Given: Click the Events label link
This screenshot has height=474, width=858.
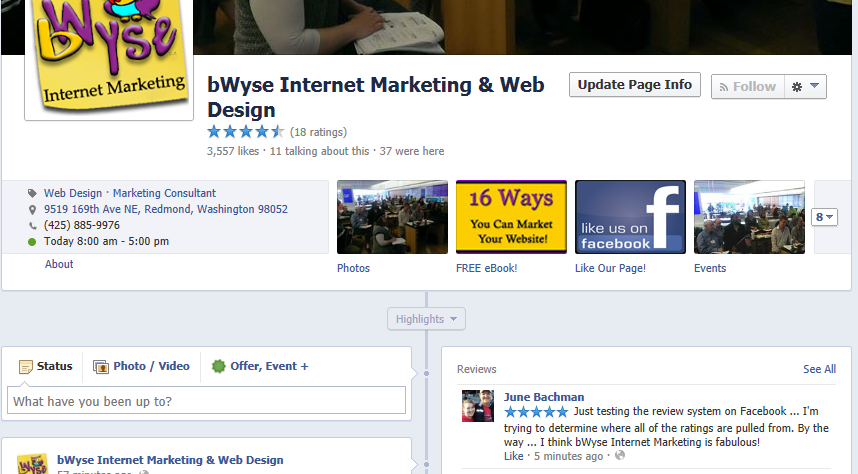Looking at the screenshot, I should tap(710, 268).
